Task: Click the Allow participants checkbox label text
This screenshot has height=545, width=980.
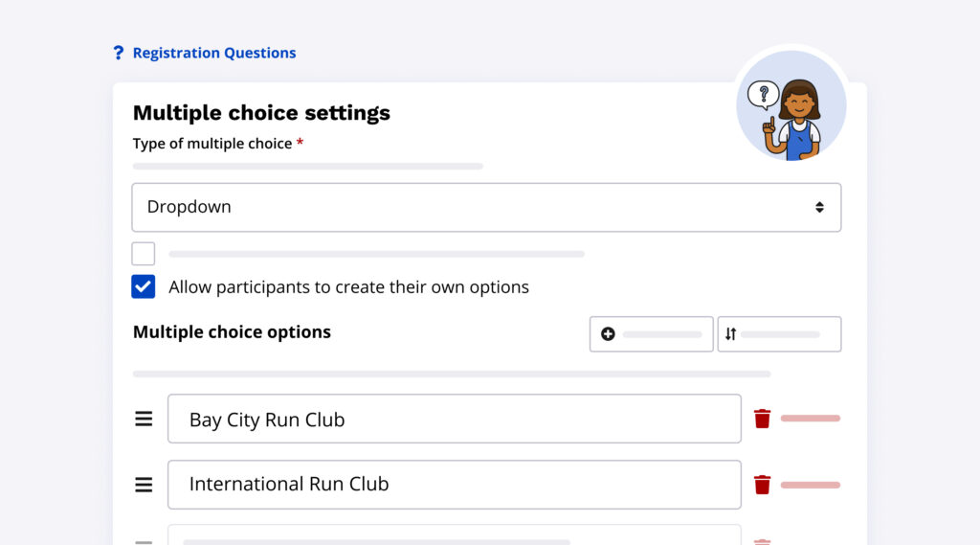Action: [348, 287]
